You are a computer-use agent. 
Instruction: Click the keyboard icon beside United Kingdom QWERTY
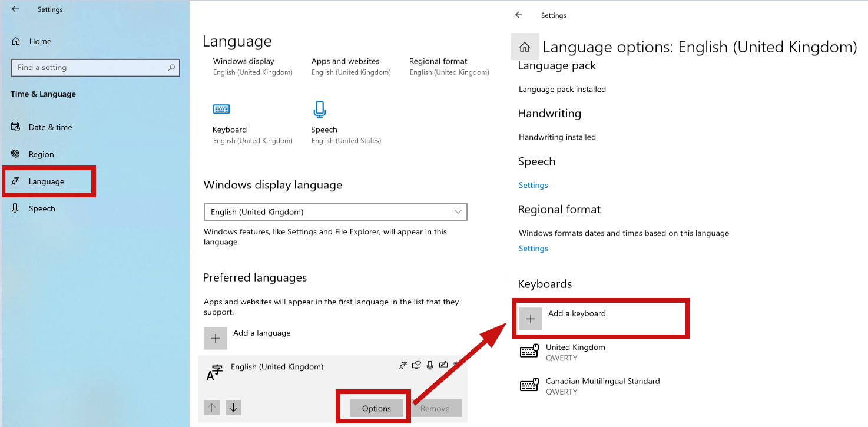[529, 351]
